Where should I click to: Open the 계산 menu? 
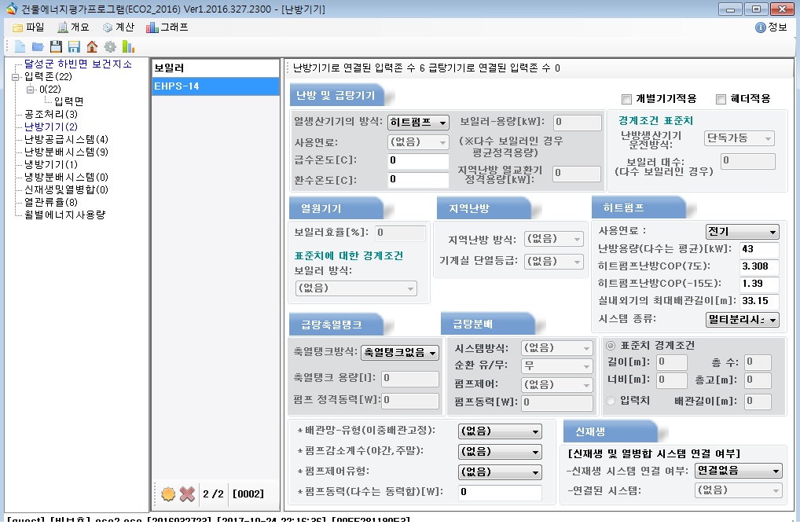pyautogui.click(x=118, y=28)
